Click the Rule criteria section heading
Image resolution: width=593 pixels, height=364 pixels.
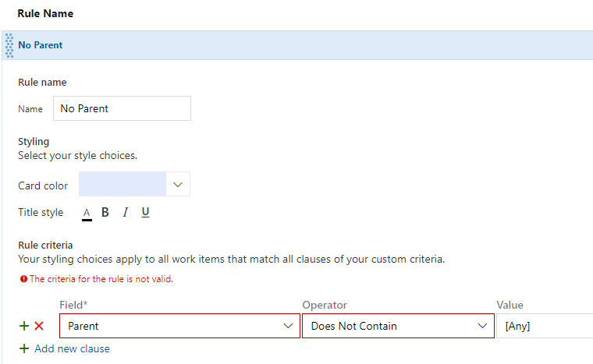click(x=44, y=245)
